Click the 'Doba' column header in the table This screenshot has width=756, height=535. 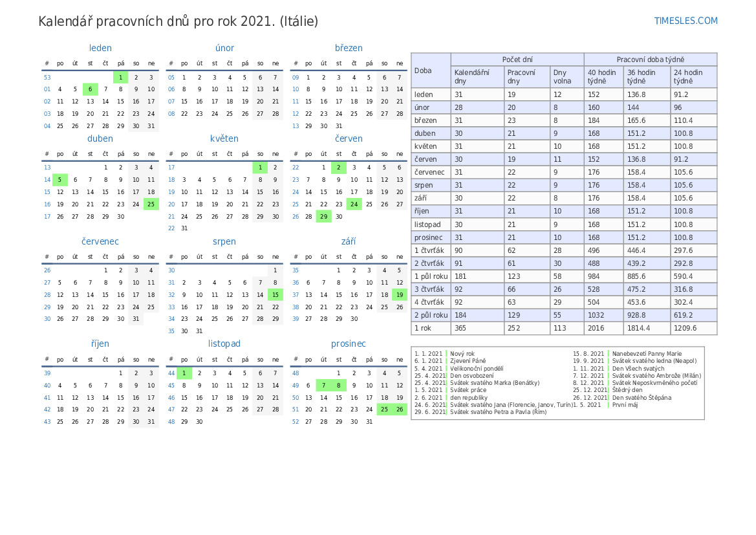coord(431,71)
